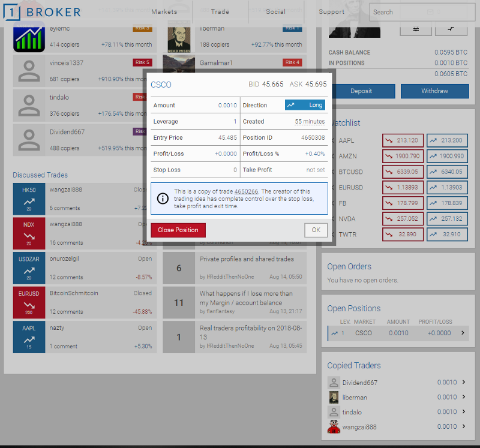480x448 pixels.
Task: Focus the Search input field
Action: coord(422,12)
